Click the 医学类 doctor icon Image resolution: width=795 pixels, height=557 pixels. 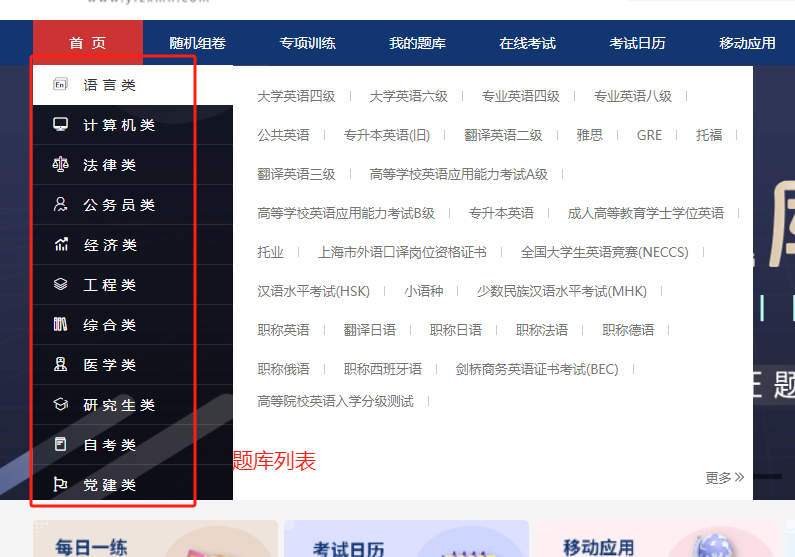coord(60,364)
